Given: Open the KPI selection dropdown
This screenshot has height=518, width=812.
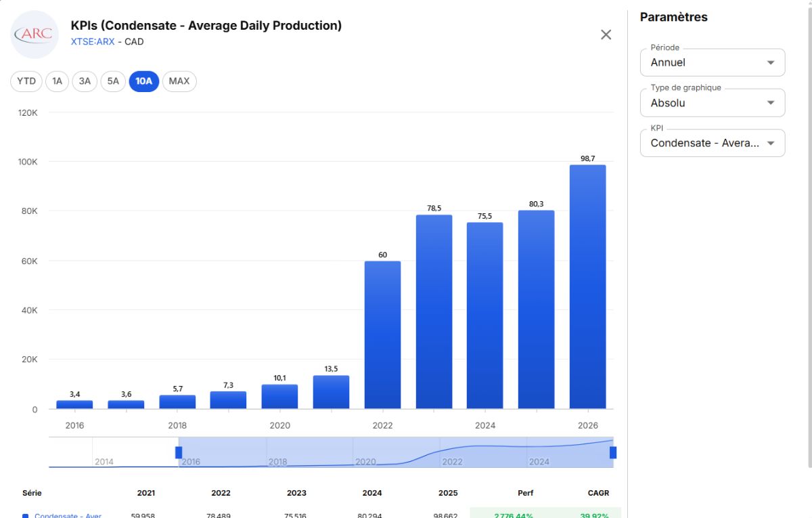Looking at the screenshot, I should click(x=713, y=143).
